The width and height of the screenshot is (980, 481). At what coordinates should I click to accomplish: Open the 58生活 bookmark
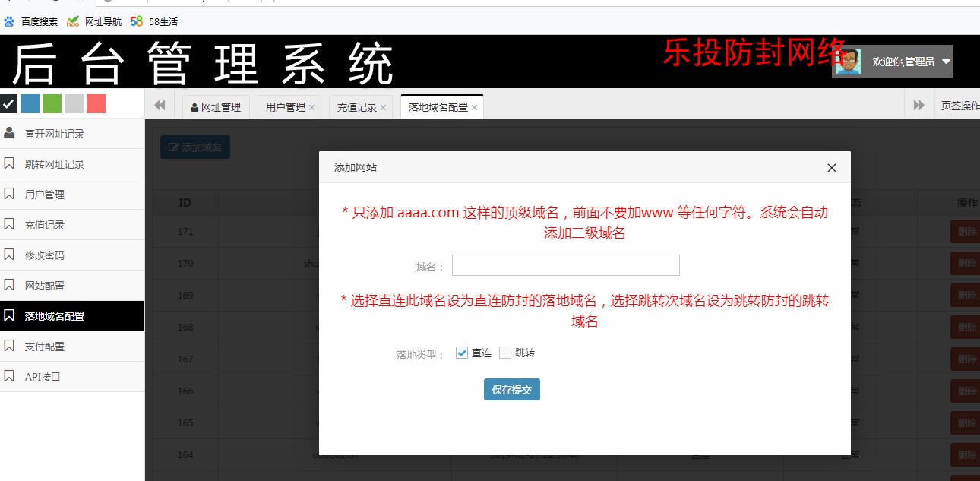(x=154, y=21)
